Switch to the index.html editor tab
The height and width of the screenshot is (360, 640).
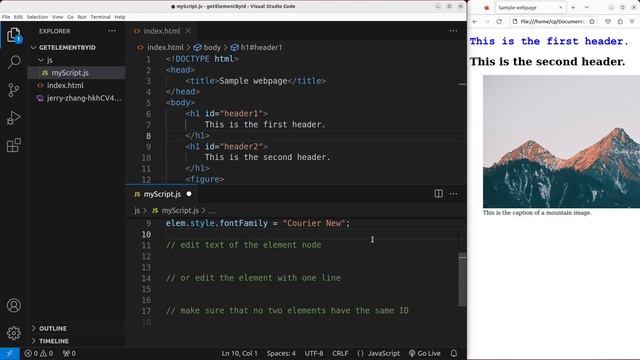pos(161,31)
